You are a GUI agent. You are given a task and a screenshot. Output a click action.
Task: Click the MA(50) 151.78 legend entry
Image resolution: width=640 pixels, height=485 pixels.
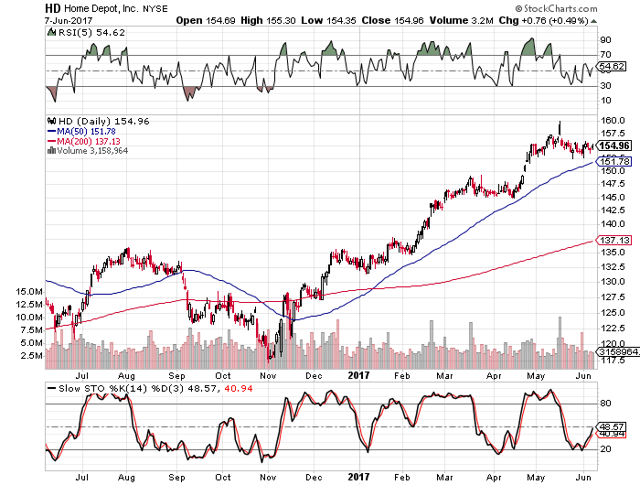[82, 131]
